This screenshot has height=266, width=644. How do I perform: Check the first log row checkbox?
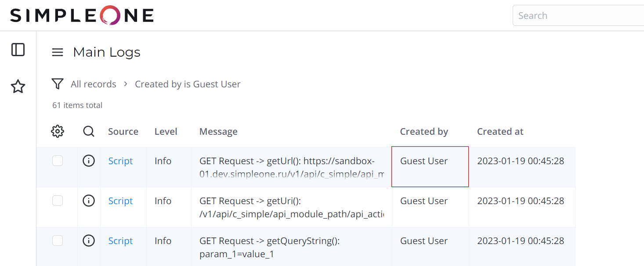coord(58,161)
